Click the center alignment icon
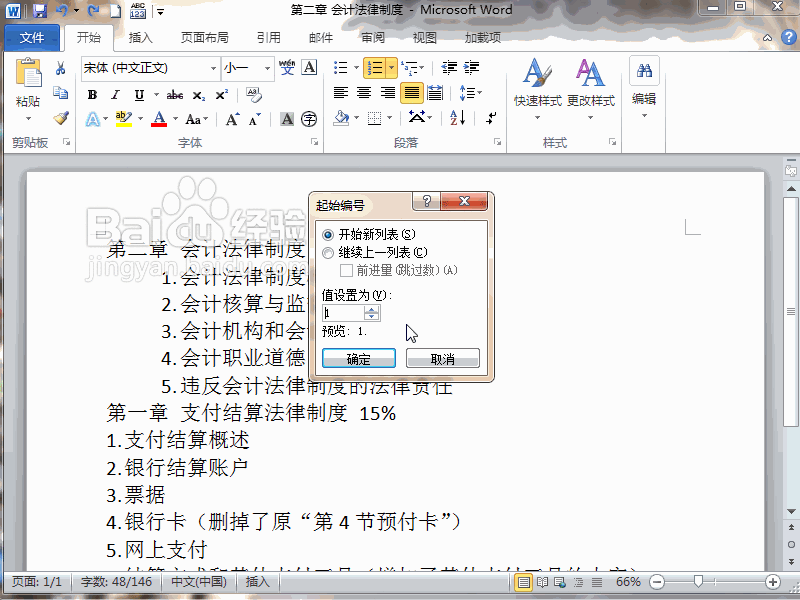Screen dimensions: 800x600 pos(362,93)
